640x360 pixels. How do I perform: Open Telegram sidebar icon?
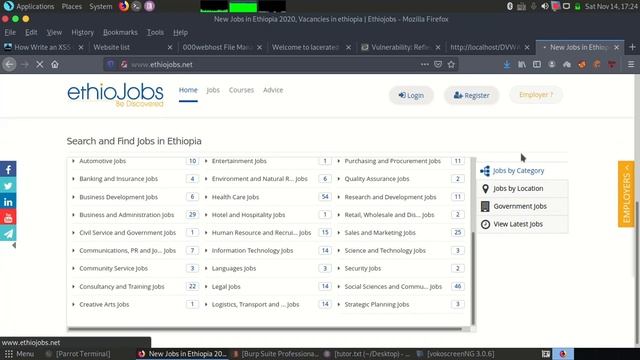8,233
